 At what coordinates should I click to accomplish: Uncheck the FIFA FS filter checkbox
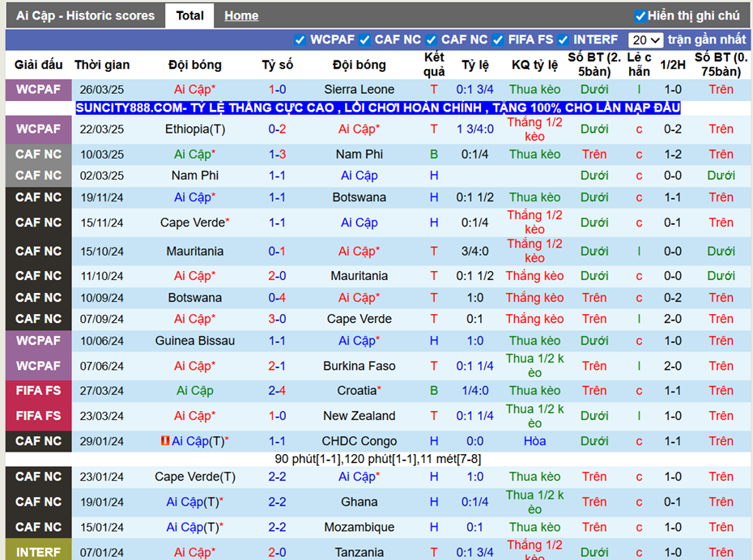pos(498,40)
